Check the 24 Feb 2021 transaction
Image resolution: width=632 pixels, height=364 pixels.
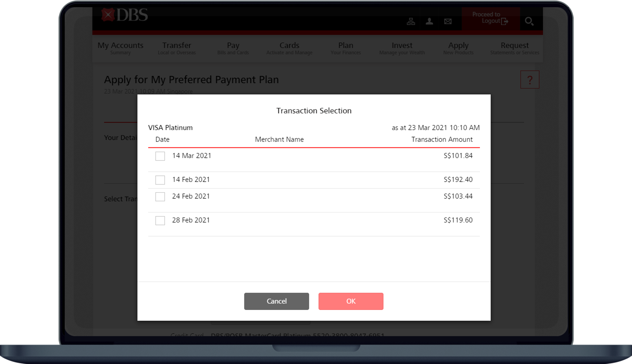[x=160, y=197]
